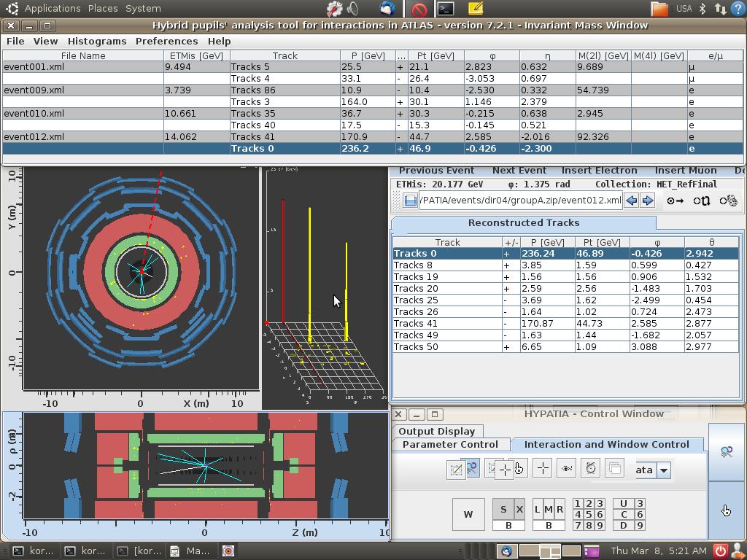Click the hand icon on right side panel

pos(726,511)
